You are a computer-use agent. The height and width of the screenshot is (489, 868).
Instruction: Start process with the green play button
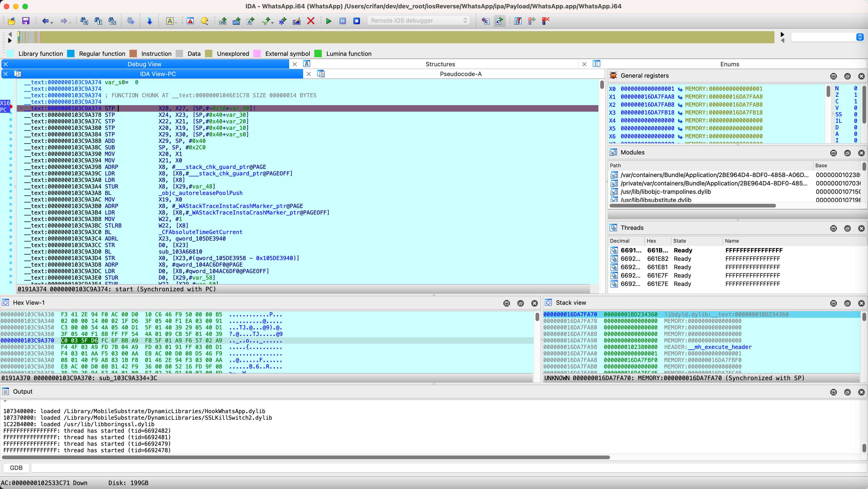(329, 21)
